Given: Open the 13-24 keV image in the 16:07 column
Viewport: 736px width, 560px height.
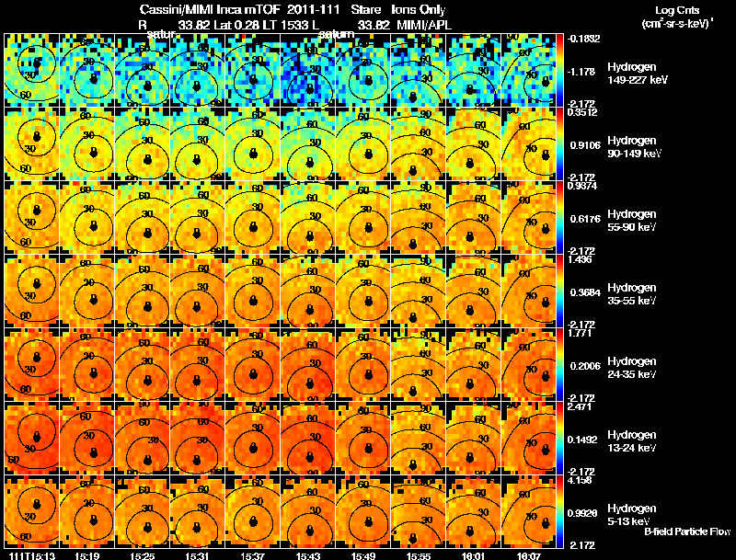Looking at the screenshot, I should tap(529, 438).
